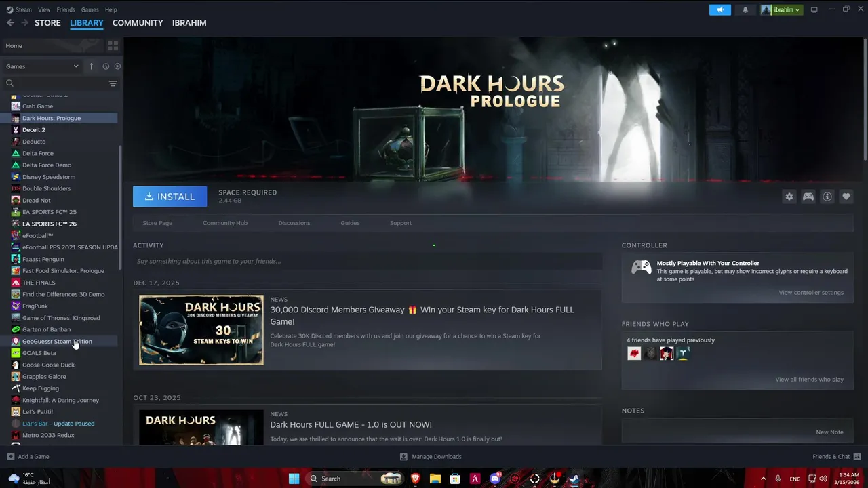
Task: Open the View menu
Action: coord(44,9)
